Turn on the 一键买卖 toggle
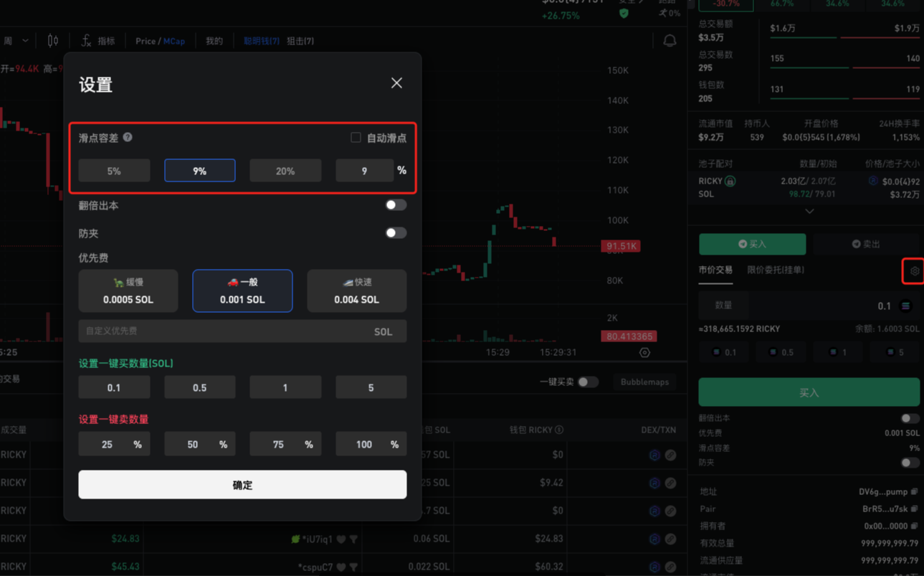The image size is (924, 576). 588,382
